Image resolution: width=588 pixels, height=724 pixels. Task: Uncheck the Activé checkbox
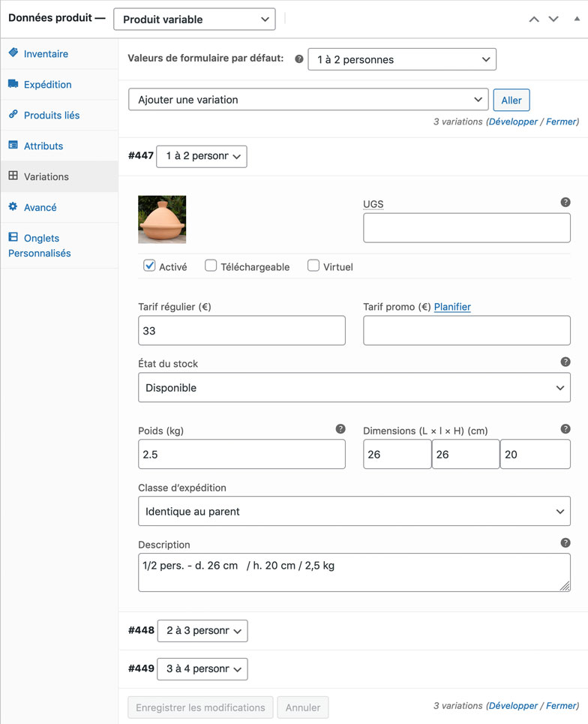(150, 266)
